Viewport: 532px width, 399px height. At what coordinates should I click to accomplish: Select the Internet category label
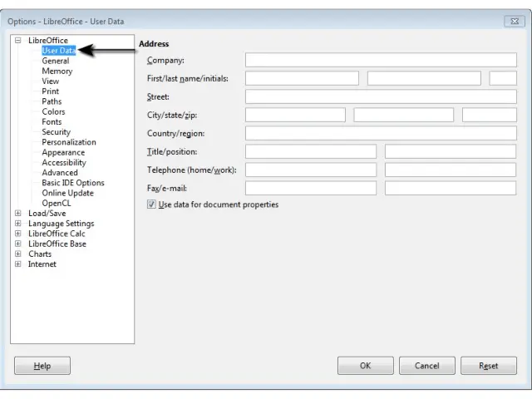coord(42,264)
